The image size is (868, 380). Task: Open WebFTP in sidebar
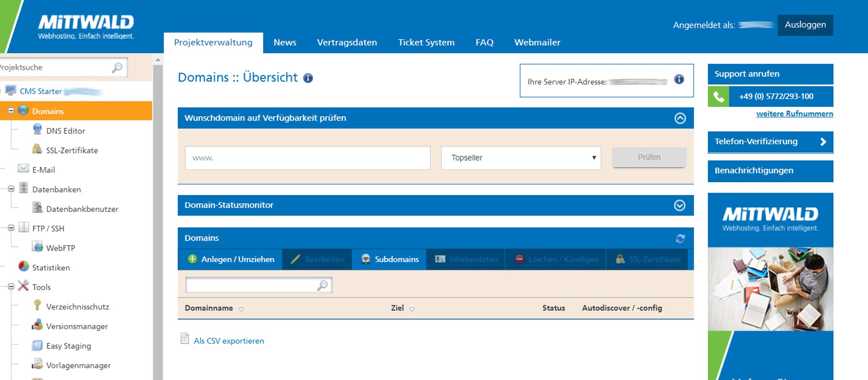pos(61,248)
